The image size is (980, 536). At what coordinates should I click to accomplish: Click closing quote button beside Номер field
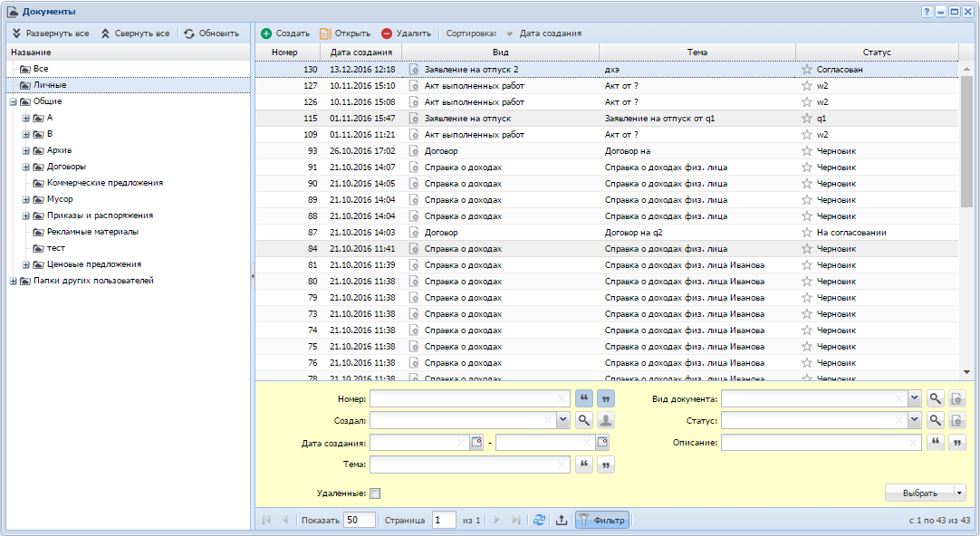point(606,398)
